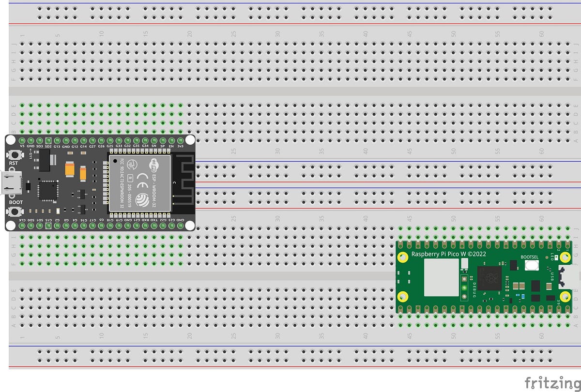
Task: Select the SD3 pin on the ESP32
Action: coord(39,141)
